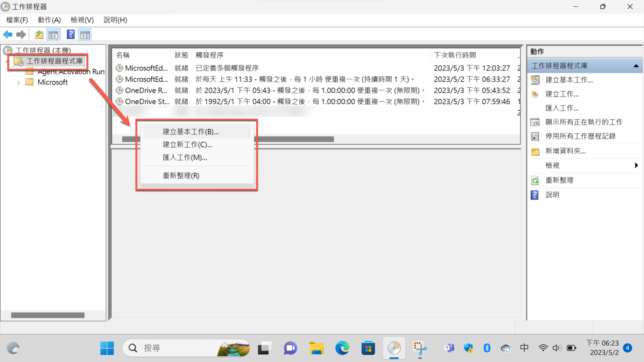Click the left tree pane horizontal scrollbar
Screen dimensions: 644x362
pos(48,315)
